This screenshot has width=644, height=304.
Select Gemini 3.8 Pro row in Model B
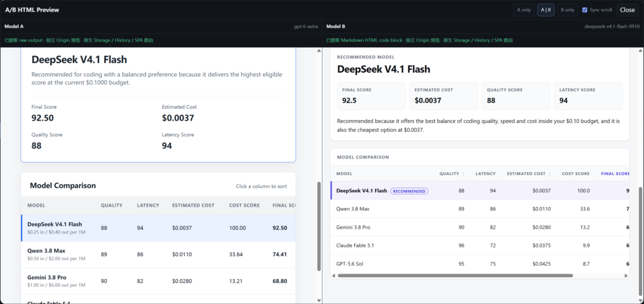coord(479,227)
